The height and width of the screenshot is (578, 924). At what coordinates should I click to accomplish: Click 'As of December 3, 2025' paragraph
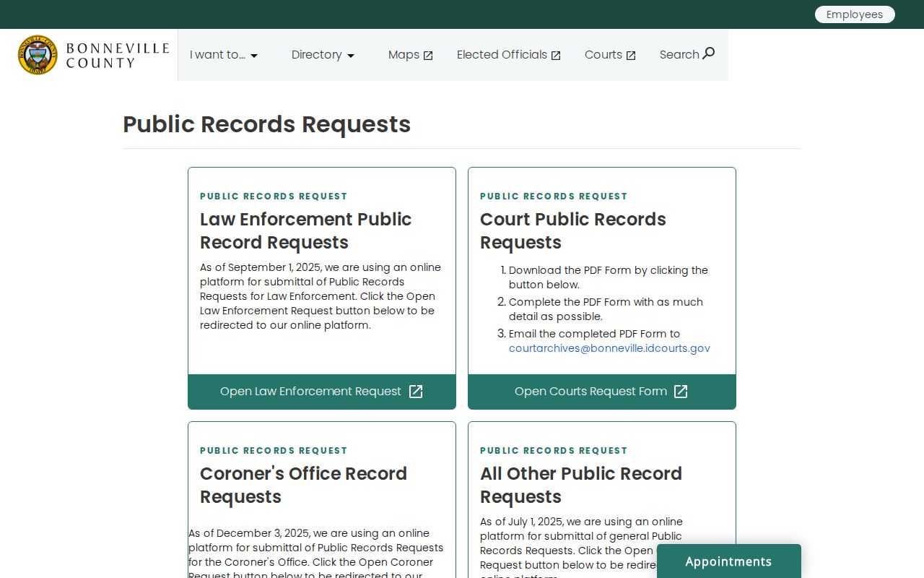coord(316,554)
